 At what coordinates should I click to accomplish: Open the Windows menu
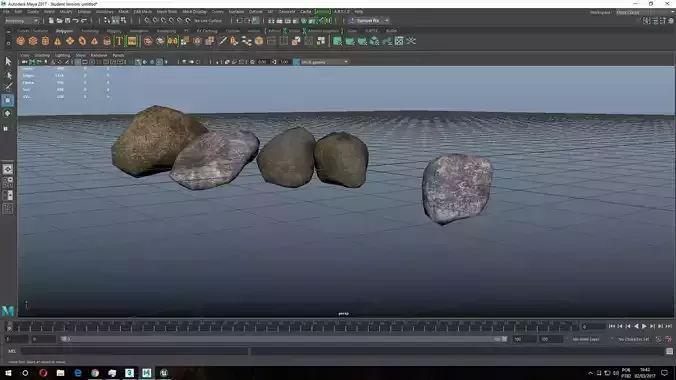(x=105, y=12)
